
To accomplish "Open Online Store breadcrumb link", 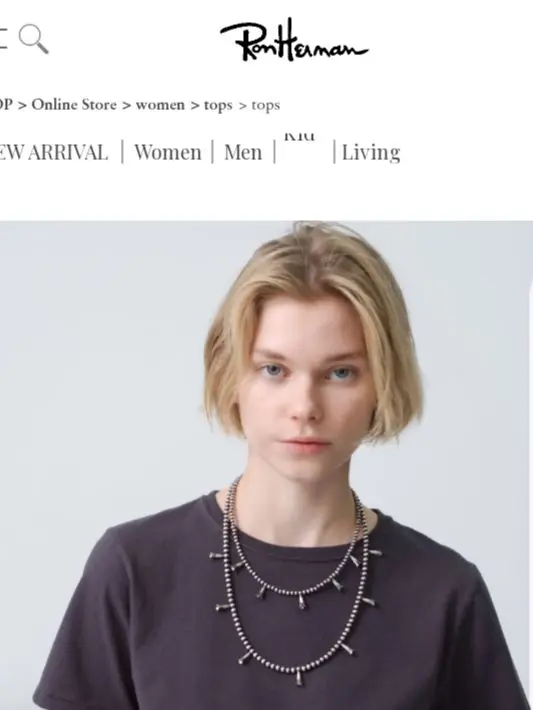I will 74,105.
